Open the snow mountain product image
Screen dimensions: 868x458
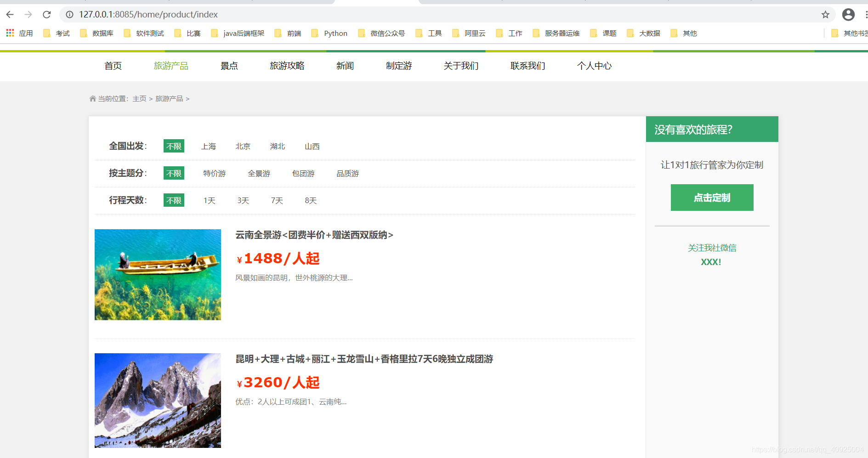point(158,401)
